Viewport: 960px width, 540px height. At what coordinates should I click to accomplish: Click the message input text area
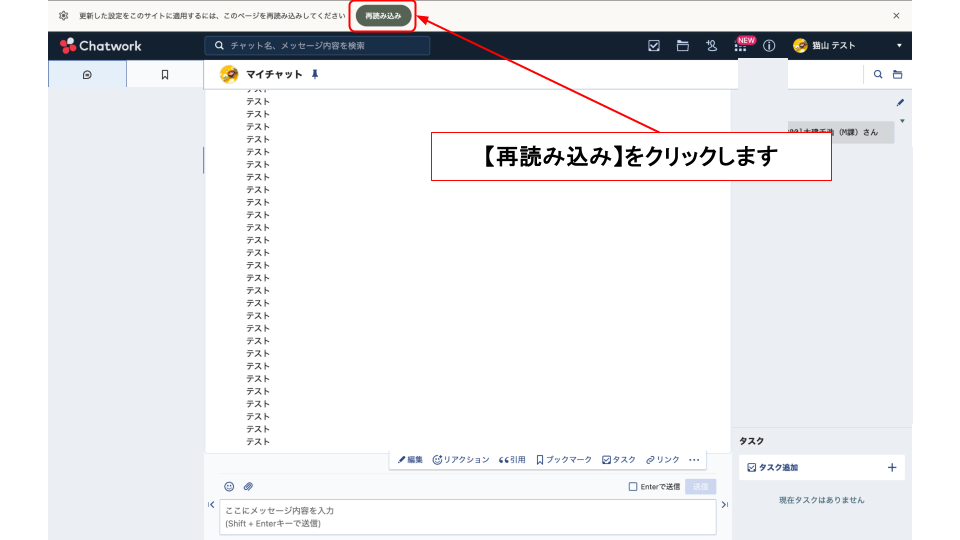467,517
